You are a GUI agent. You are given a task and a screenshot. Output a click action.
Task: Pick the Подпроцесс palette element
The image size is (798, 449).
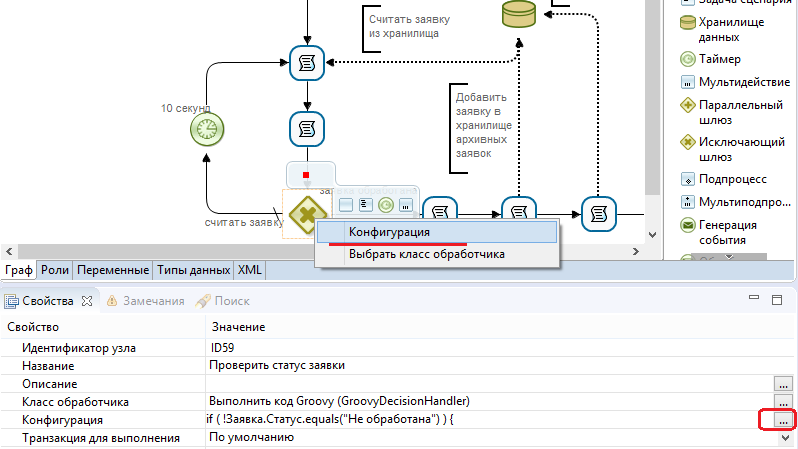[x=732, y=179]
